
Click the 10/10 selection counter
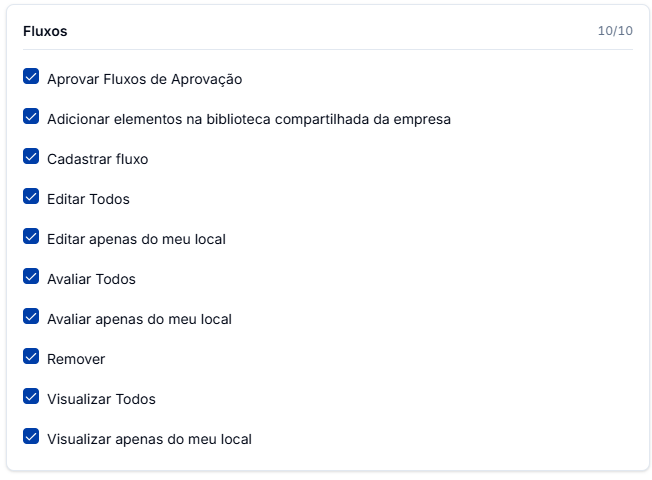pyautogui.click(x=615, y=31)
